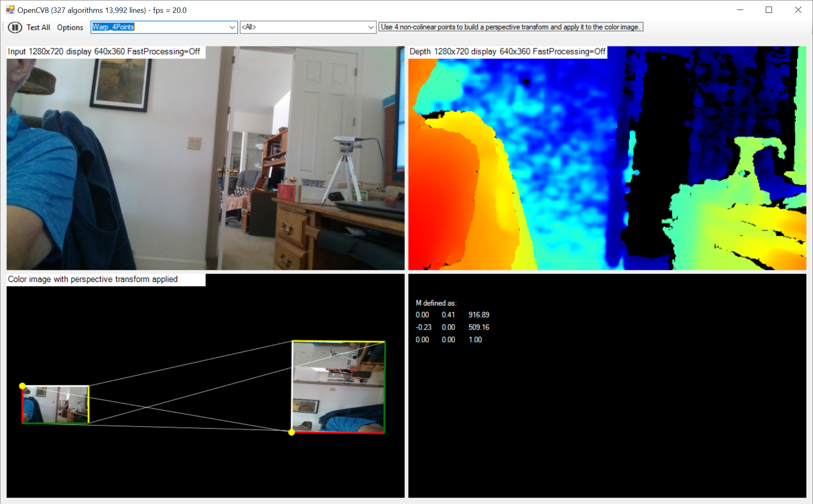Click the OpenCVB application title icon
The width and height of the screenshot is (813, 504).
pos(10,10)
